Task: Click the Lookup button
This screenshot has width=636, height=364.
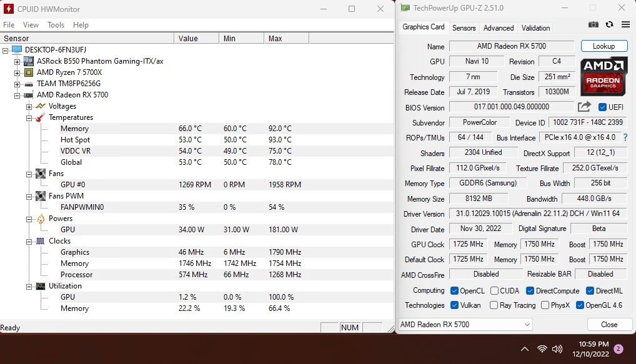Action: 604,46
